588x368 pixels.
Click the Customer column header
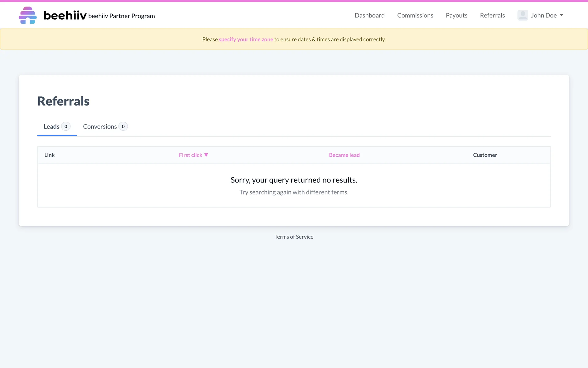pyautogui.click(x=485, y=155)
